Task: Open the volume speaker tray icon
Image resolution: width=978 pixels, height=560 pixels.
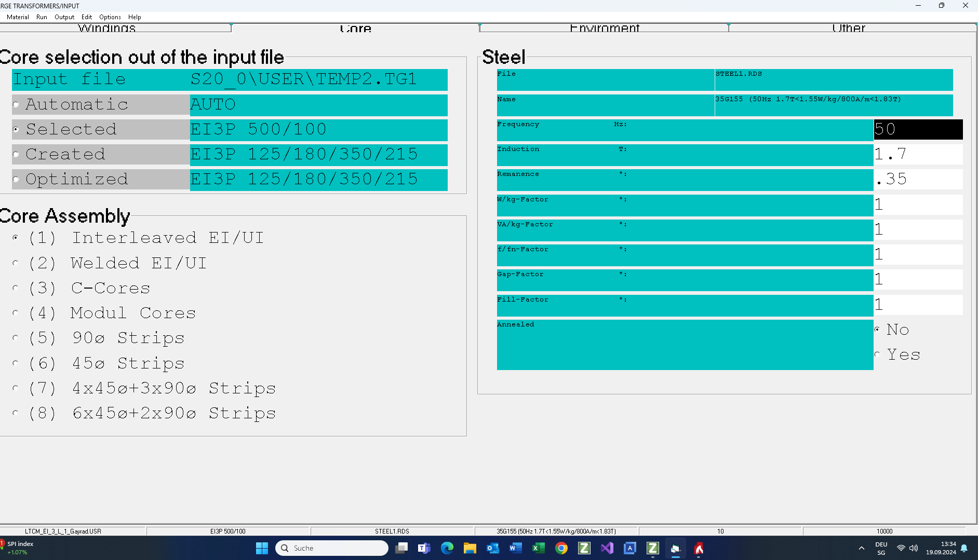Action: coord(914,548)
